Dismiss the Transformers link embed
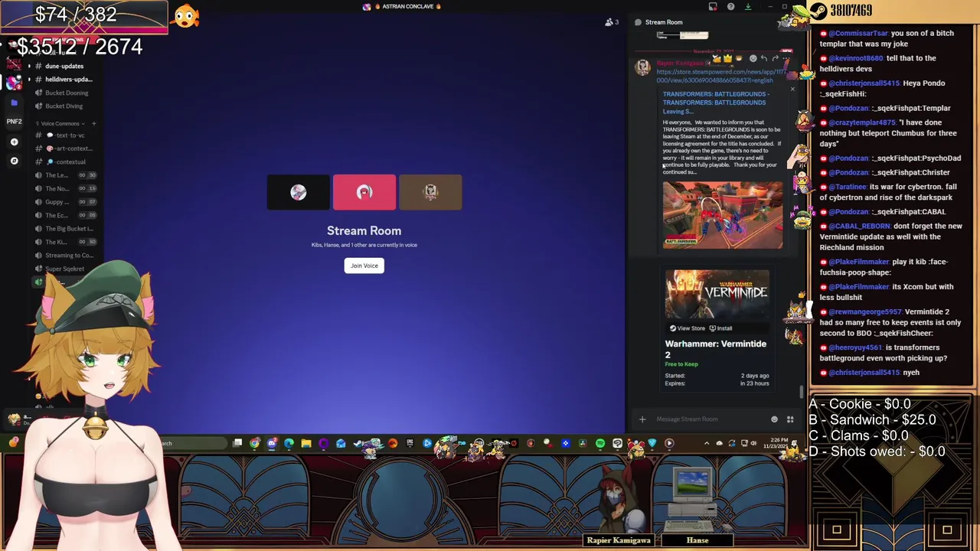This screenshot has width=980, height=551. [792, 90]
